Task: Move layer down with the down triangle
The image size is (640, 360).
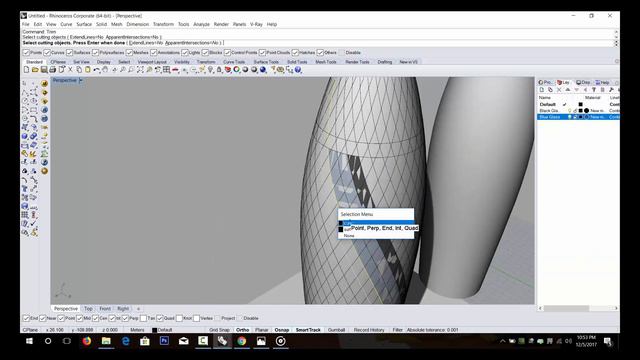Action: (x=577, y=90)
